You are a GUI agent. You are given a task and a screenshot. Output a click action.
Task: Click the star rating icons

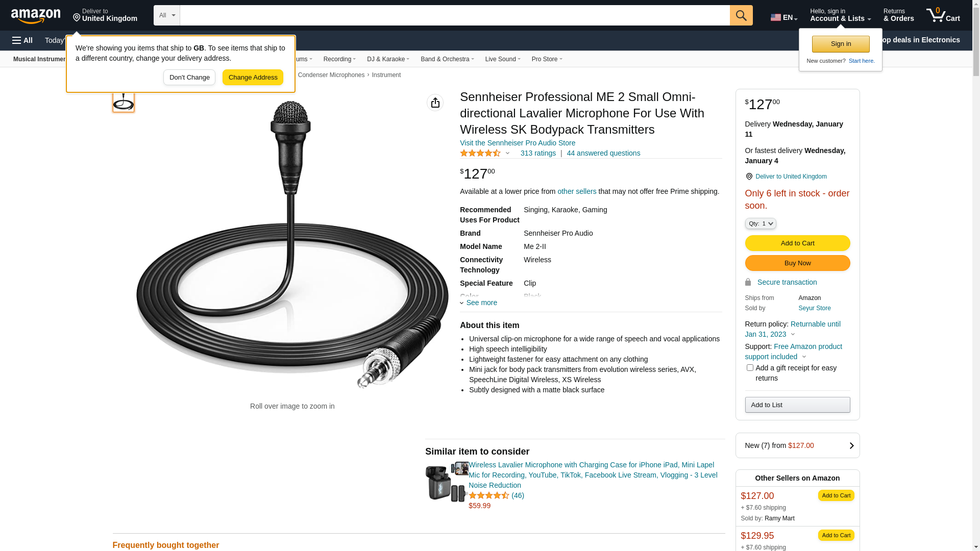pos(480,153)
